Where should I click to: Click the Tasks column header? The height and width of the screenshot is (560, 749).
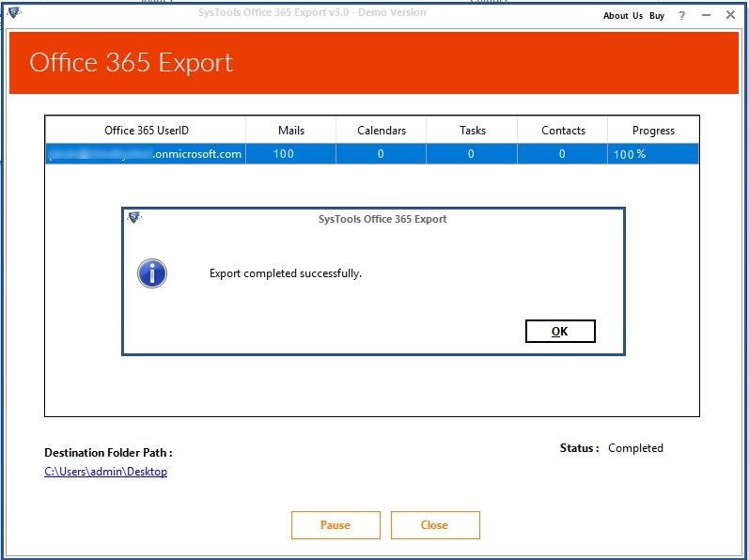pos(472,131)
